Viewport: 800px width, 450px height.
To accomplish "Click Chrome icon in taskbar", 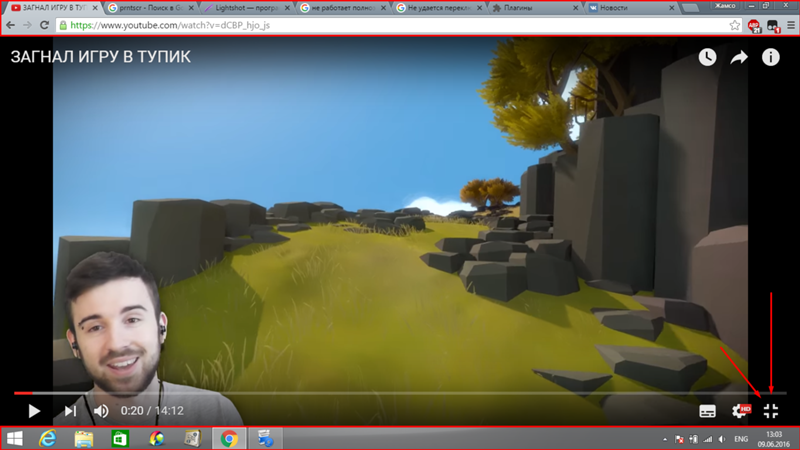I will coord(229,438).
